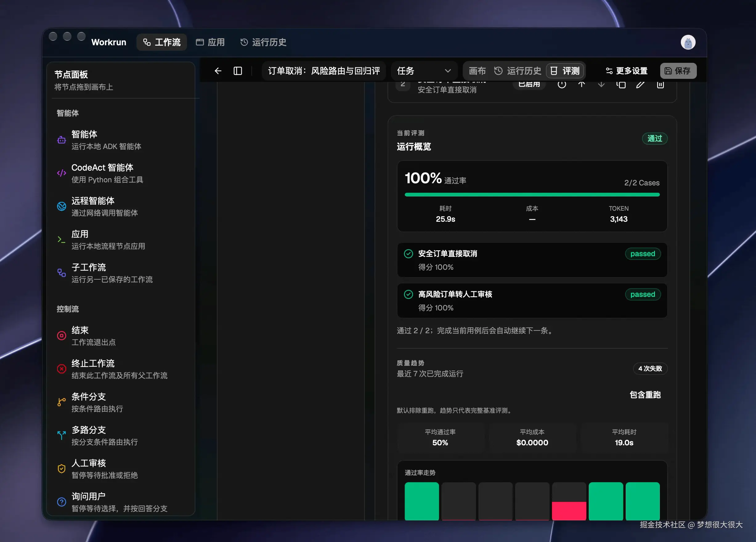
Task: Toggle the power icon for 安全订单直接取消
Action: [562, 85]
